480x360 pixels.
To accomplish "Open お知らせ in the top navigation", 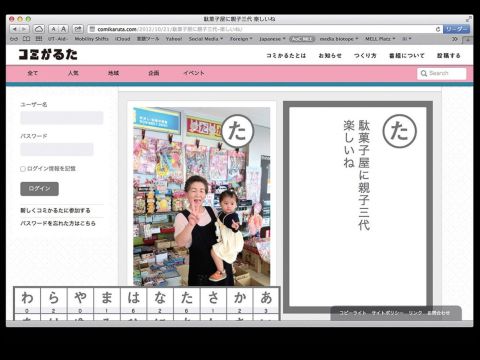I will point(330,56).
